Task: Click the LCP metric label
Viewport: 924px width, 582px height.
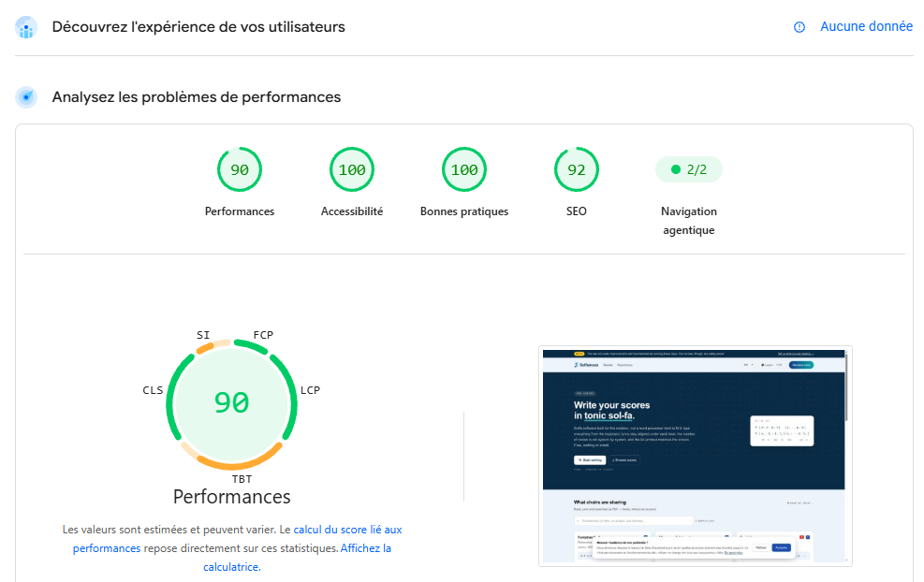Action: click(311, 390)
